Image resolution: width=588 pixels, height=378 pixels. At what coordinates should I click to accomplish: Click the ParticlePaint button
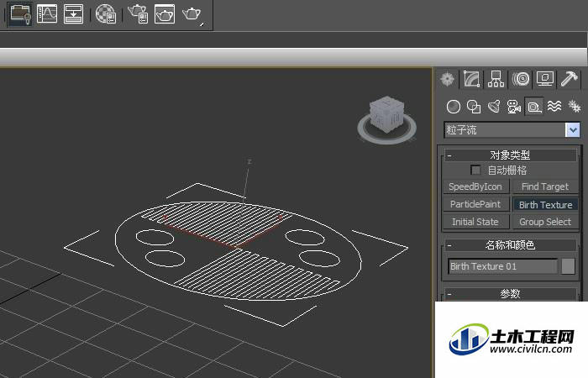point(475,204)
